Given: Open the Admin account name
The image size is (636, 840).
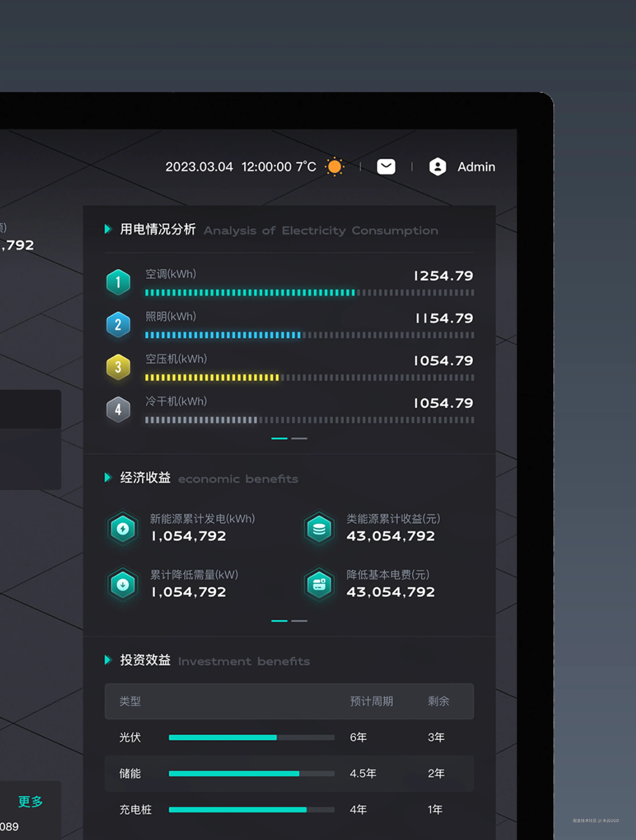Looking at the screenshot, I should pyautogui.click(x=476, y=167).
